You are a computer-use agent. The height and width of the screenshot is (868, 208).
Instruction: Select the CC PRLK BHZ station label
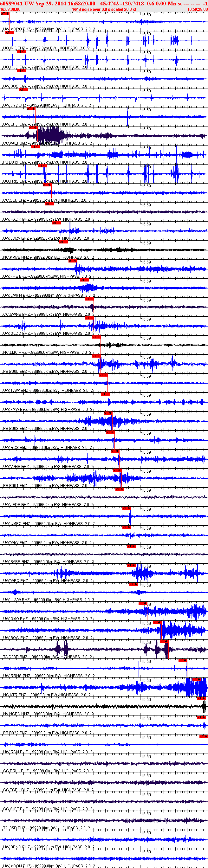[16, 771]
